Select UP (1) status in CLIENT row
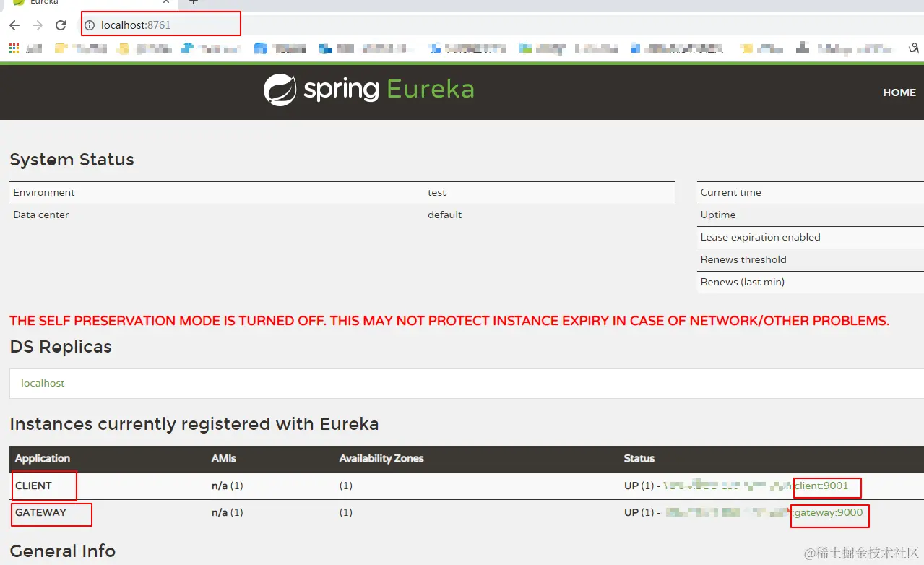 point(639,486)
